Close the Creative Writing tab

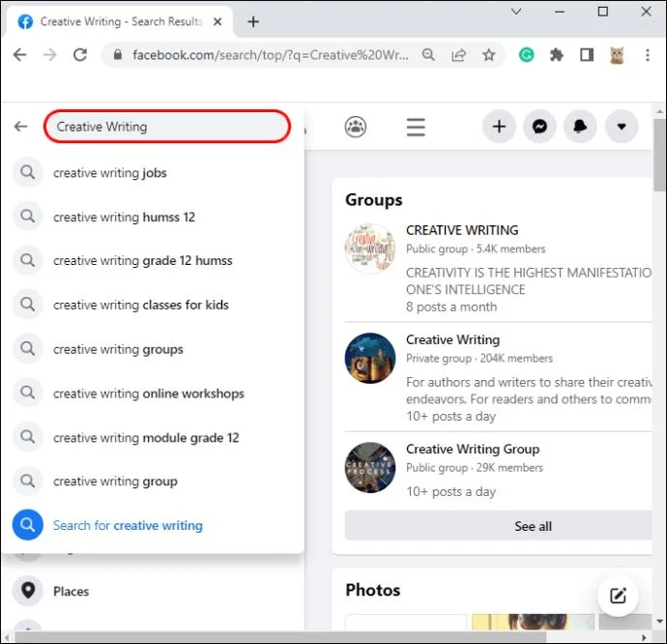(217, 21)
